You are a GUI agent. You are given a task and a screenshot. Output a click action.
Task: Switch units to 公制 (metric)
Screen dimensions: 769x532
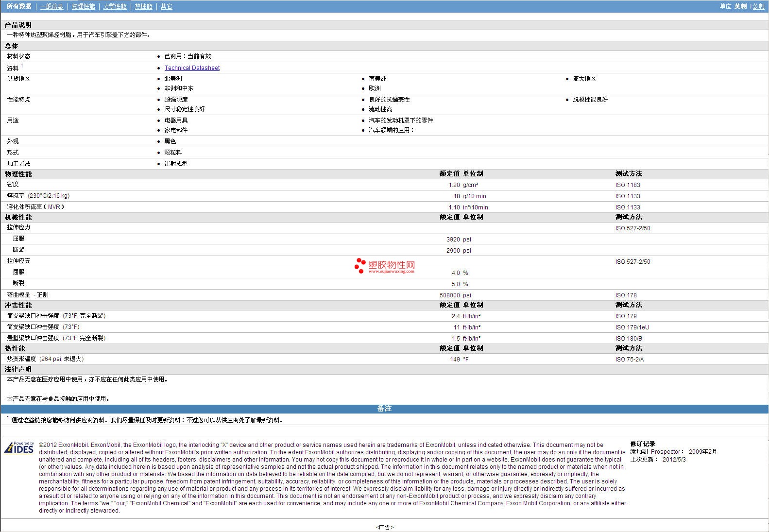pos(758,6)
